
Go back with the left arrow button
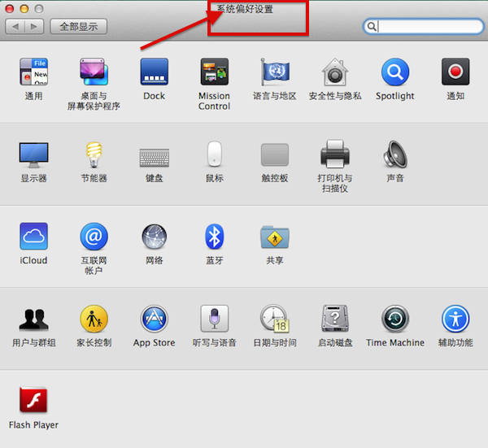[15, 27]
